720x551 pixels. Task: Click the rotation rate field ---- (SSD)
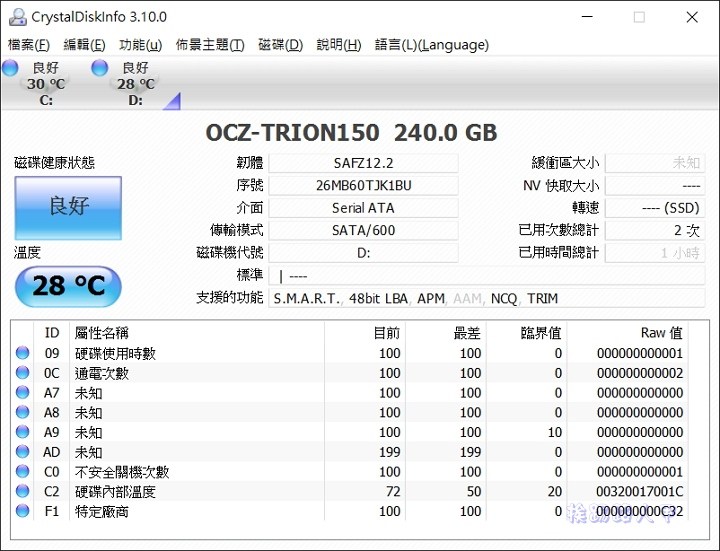[655, 208]
